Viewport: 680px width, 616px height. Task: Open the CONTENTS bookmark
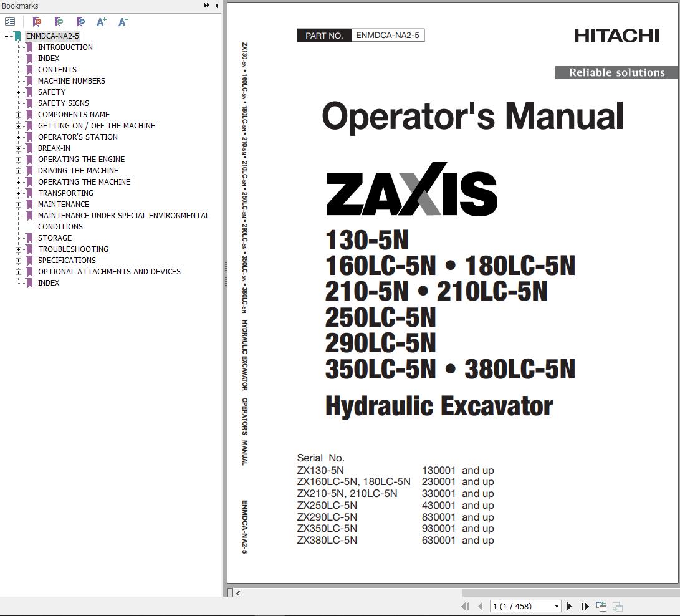pos(57,69)
